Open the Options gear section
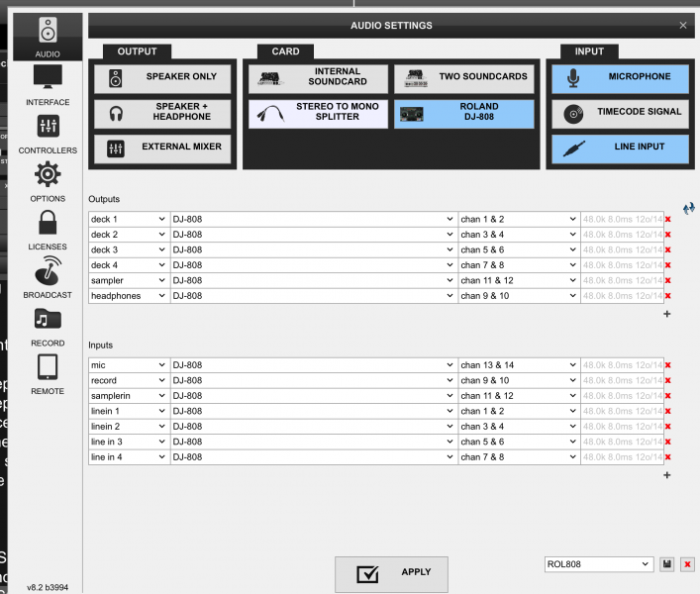700x594 pixels. point(48,182)
